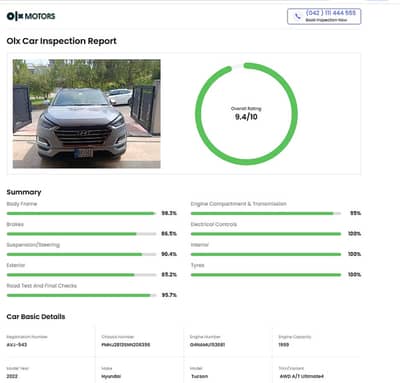This screenshot has height=383, width=400.
Task: Click the Chassis Number value
Action: click(126, 345)
